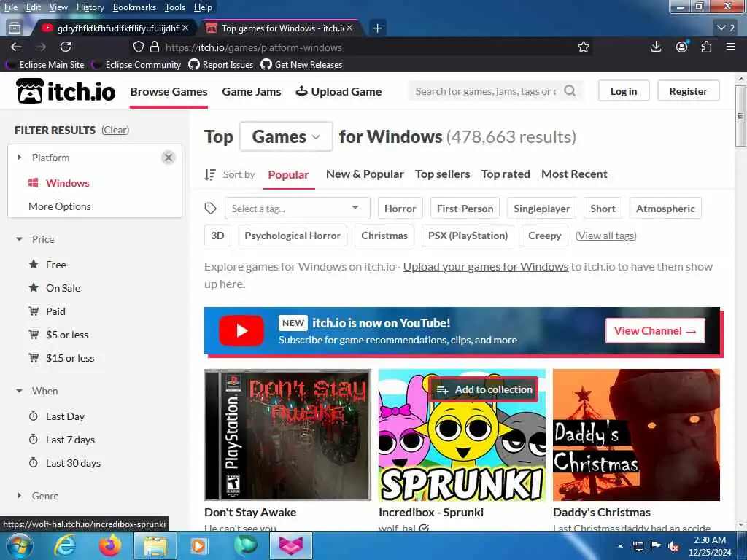Remove the Platform filter with the X
This screenshot has width=747, height=560.
[x=169, y=157]
